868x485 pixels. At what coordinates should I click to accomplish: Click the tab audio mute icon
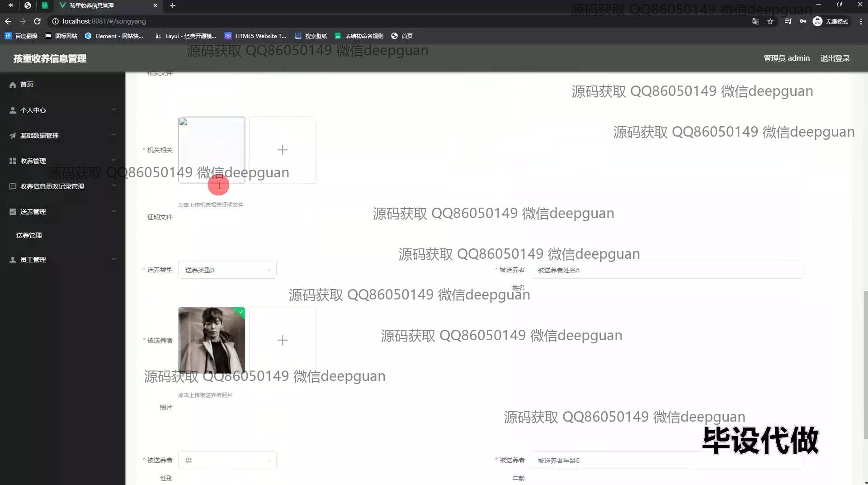[10, 5]
